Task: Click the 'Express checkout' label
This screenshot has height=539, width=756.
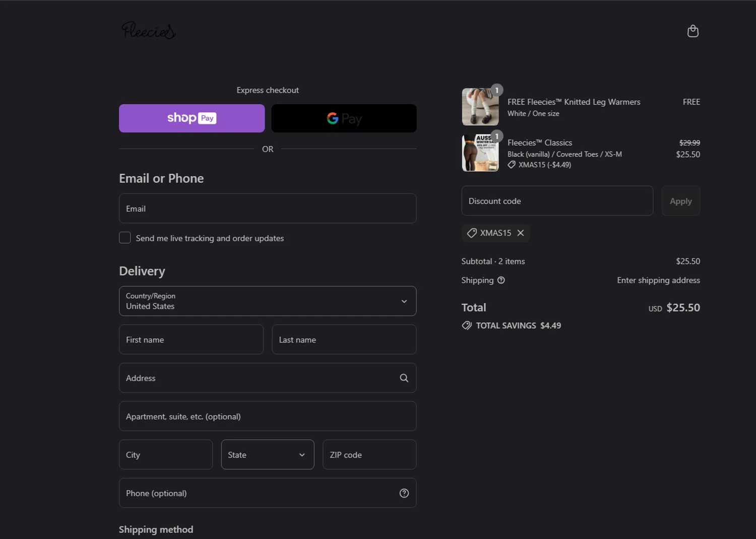Action: click(x=268, y=90)
